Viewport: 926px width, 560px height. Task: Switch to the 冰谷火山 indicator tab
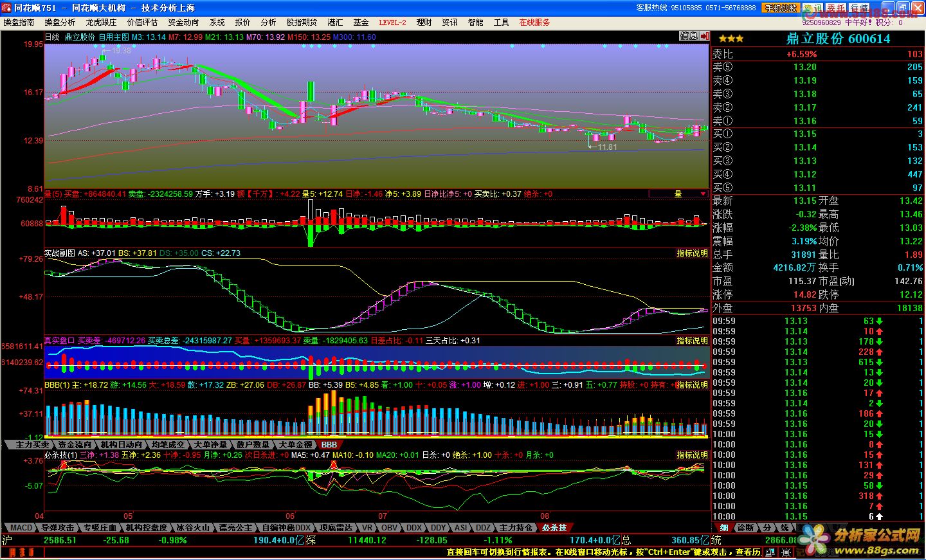coord(193,528)
